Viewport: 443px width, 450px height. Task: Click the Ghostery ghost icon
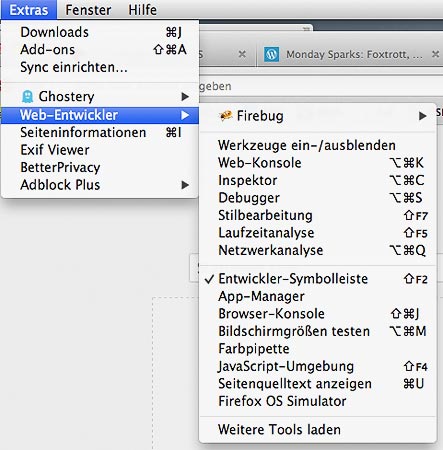[27, 97]
